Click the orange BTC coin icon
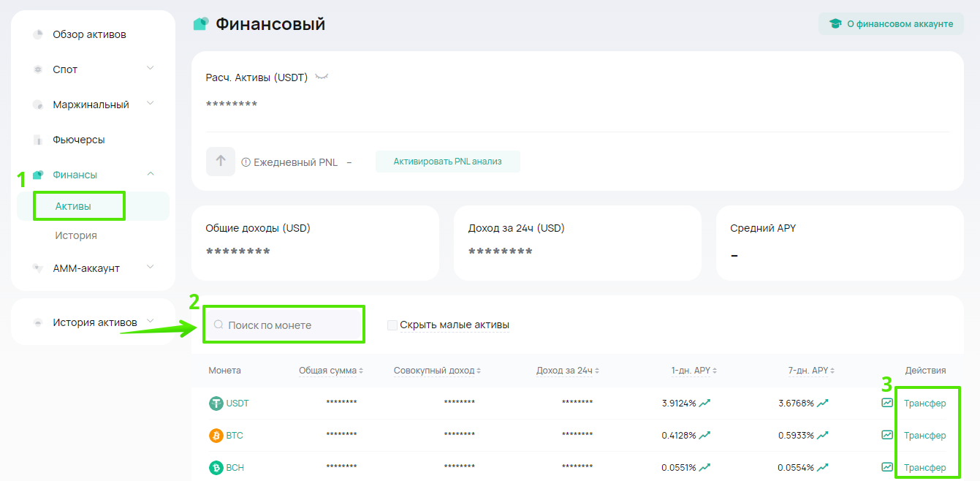This screenshot has width=980, height=481. [x=216, y=436]
